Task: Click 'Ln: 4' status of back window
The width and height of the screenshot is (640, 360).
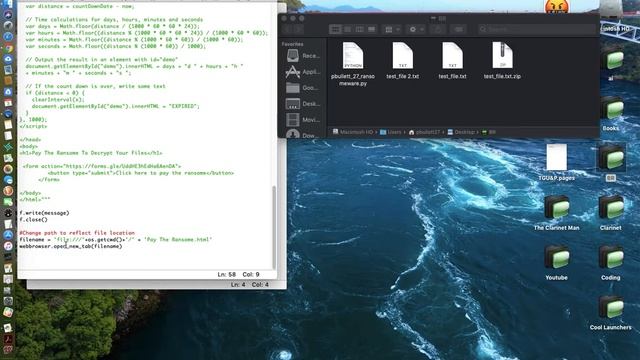Action: click(x=238, y=284)
